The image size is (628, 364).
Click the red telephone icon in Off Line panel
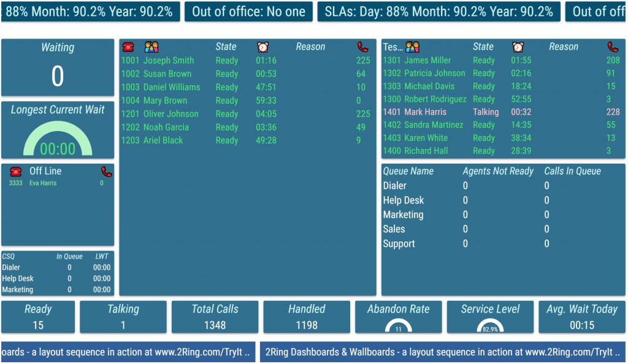pos(16,172)
